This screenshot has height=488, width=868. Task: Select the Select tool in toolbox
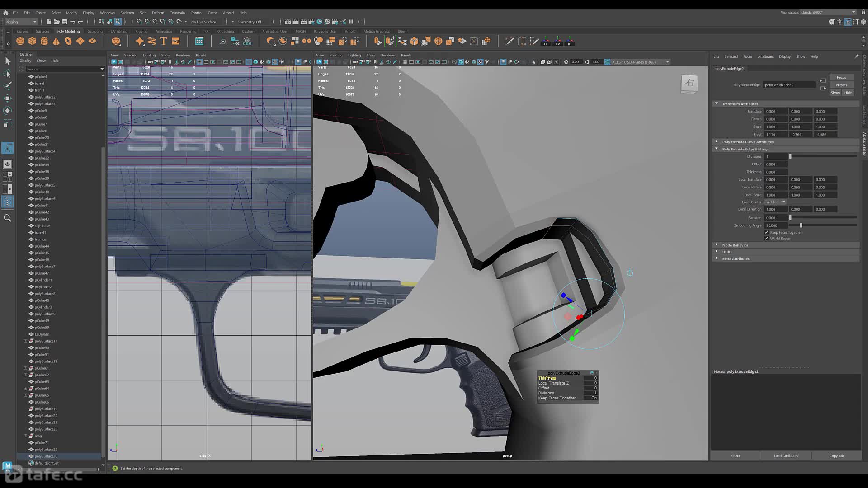click(7, 61)
